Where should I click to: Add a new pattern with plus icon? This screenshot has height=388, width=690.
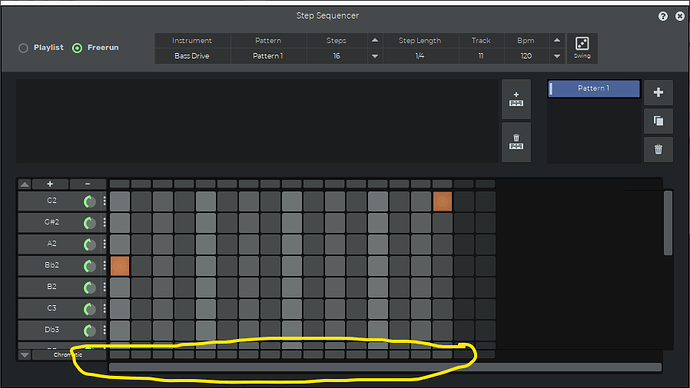click(658, 92)
